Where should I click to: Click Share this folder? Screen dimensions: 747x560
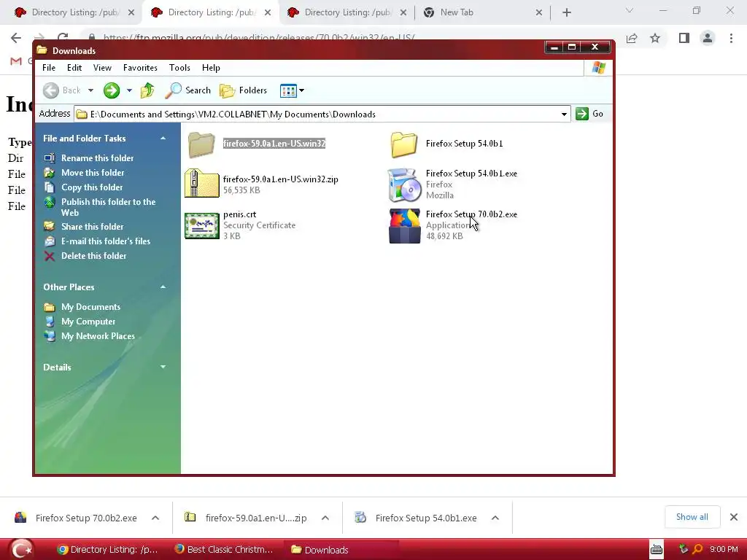click(x=93, y=227)
